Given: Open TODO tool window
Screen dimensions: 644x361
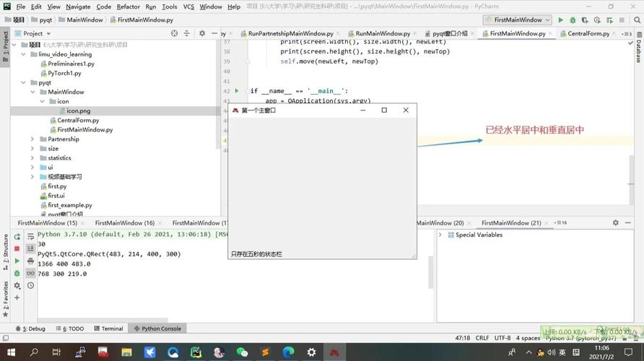Looking at the screenshot, I should point(70,329).
